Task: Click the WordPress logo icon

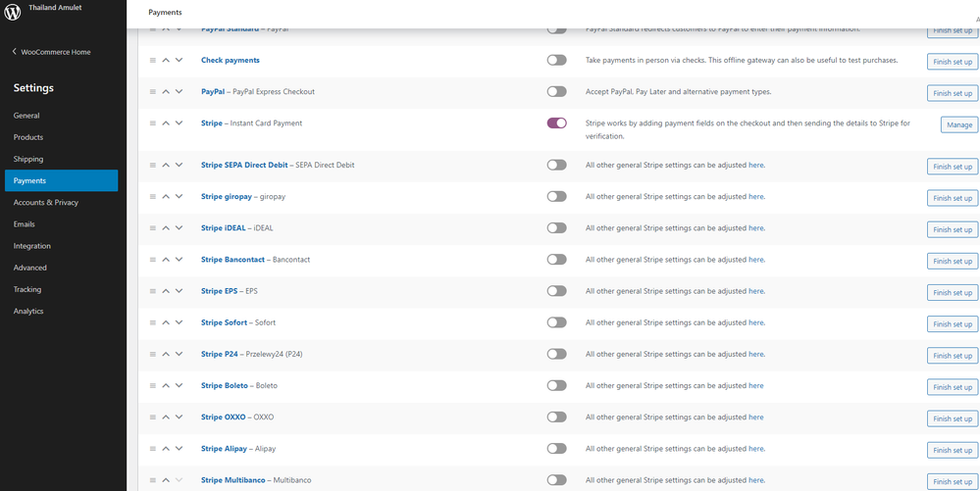Action: point(13,13)
